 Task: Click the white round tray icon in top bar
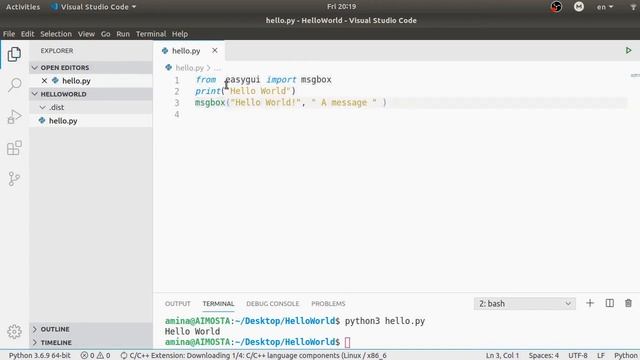(x=579, y=7)
